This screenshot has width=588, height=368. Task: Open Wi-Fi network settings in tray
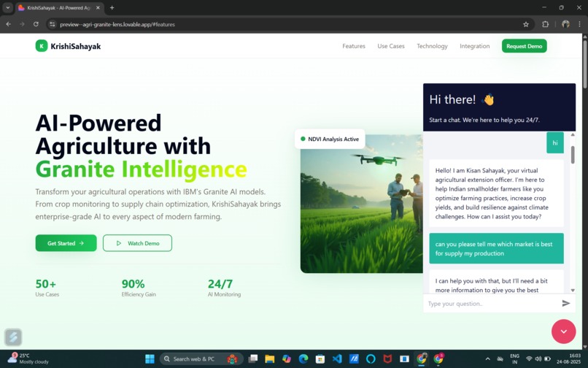(x=529, y=359)
